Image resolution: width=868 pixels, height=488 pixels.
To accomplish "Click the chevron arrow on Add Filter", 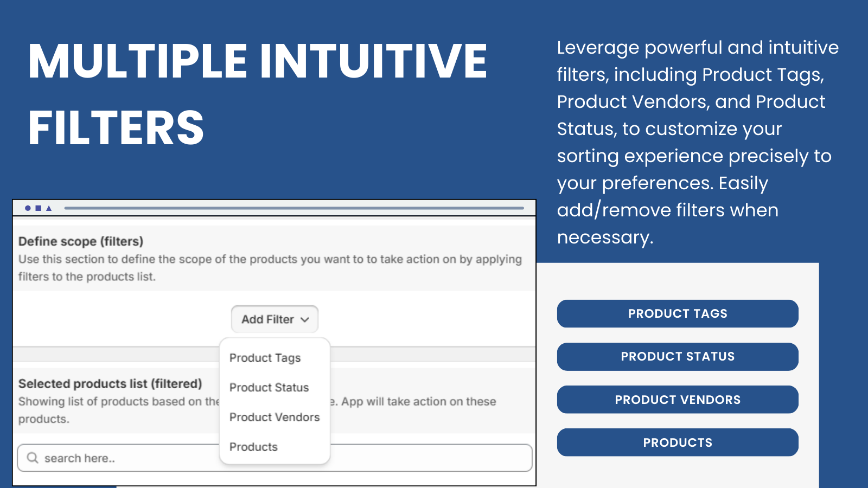I will (x=305, y=320).
